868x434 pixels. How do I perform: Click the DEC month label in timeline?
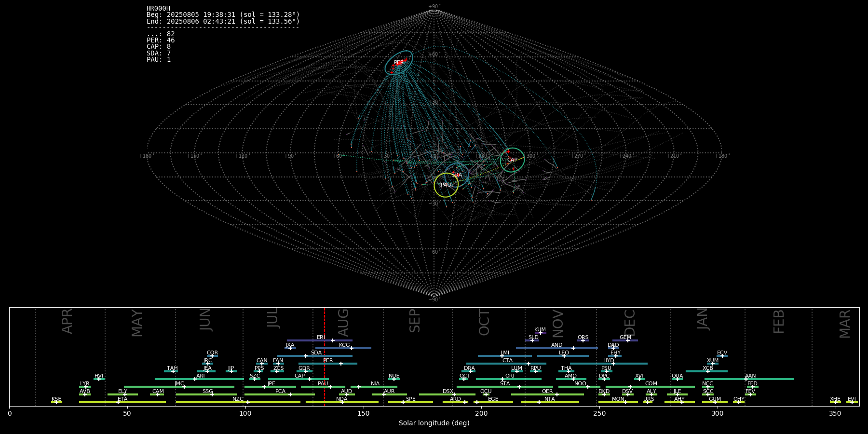[630, 323]
